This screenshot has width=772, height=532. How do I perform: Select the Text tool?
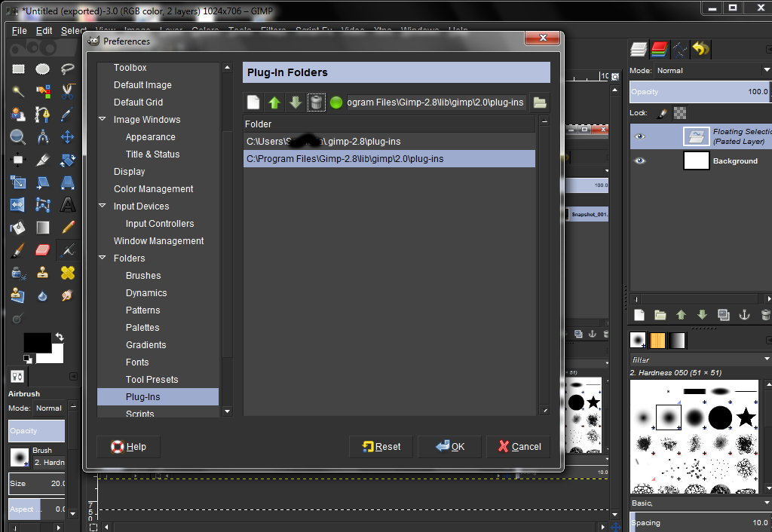[67, 205]
